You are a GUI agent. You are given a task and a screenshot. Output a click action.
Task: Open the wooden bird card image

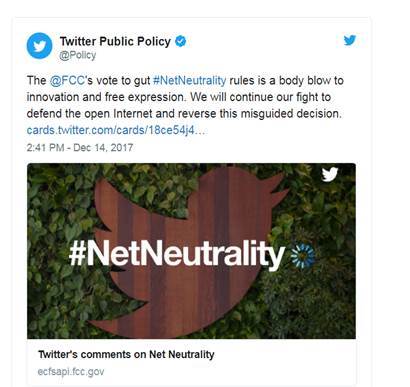tap(191, 251)
